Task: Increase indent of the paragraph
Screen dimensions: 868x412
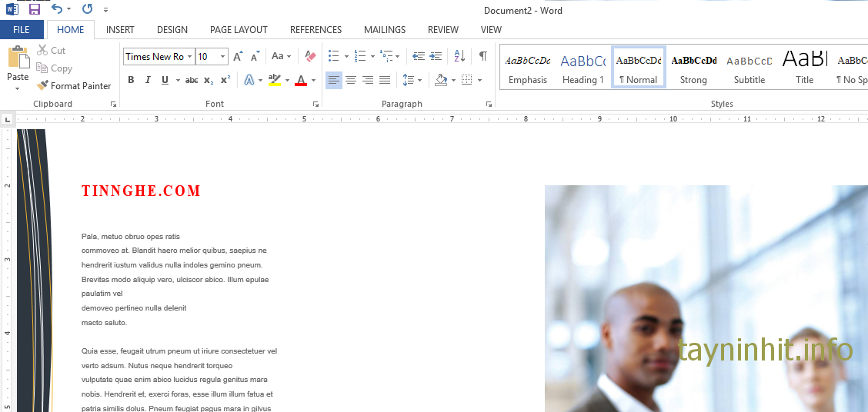Action: pos(436,56)
